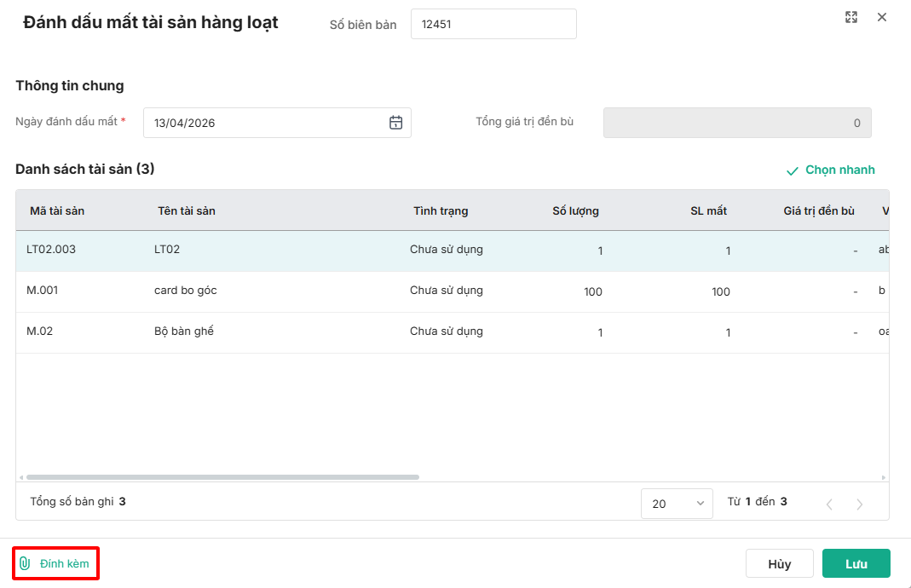Select the card bo góc row

[x=186, y=291]
